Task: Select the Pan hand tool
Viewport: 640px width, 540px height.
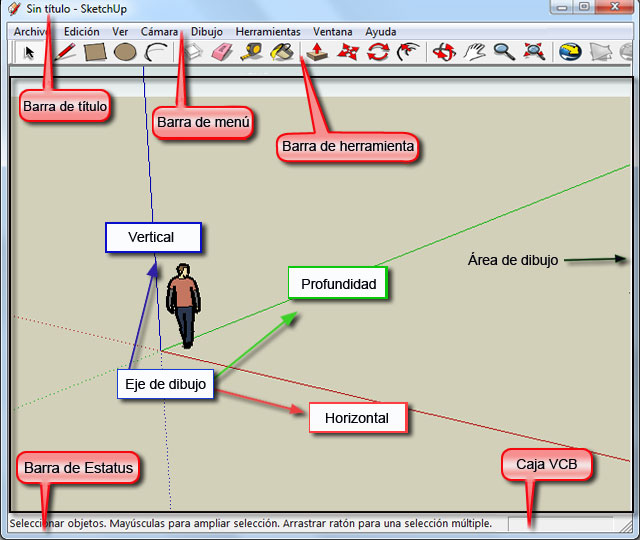Action: click(474, 52)
